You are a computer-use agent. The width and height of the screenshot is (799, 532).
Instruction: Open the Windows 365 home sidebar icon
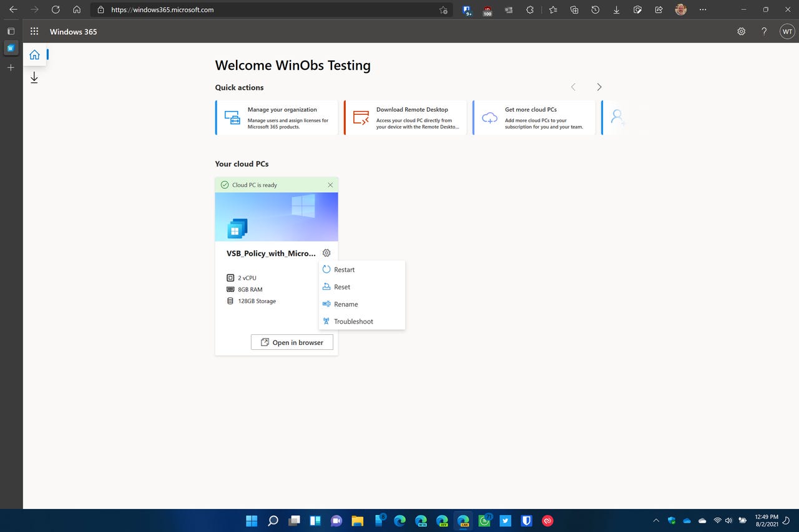click(34, 55)
